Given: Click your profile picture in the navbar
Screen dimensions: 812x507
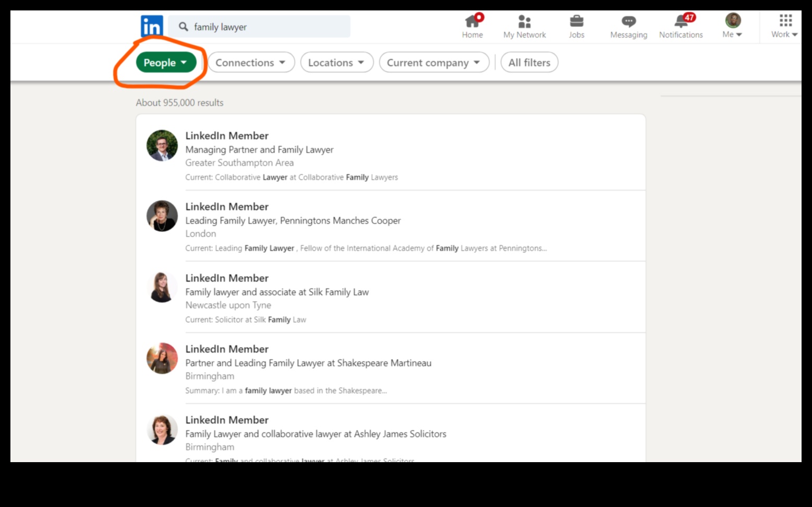Looking at the screenshot, I should tap(732, 21).
